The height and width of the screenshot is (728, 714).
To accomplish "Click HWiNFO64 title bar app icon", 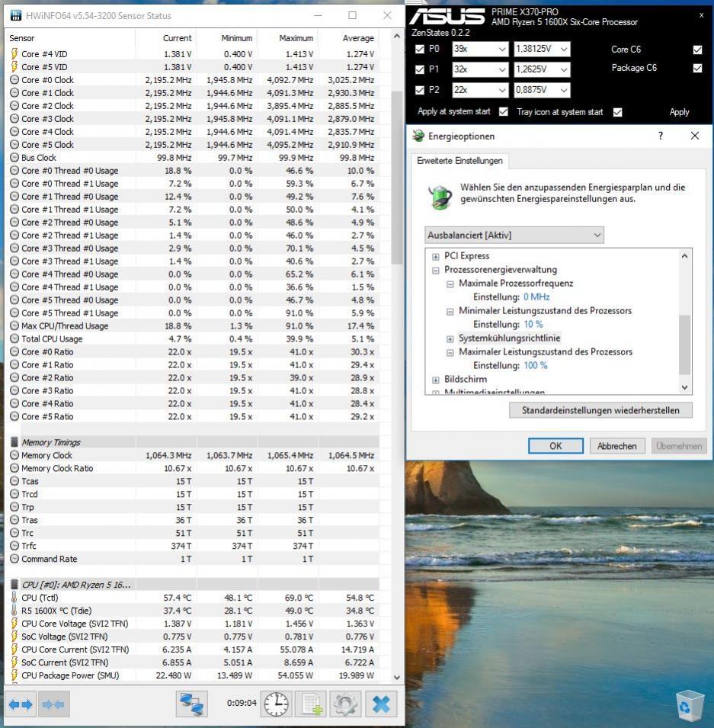I will (16, 15).
